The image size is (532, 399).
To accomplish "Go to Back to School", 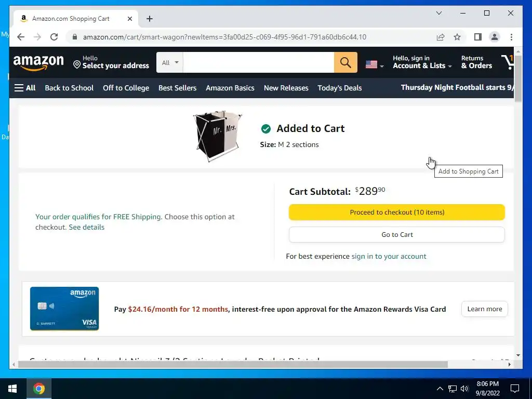I will coord(69,88).
